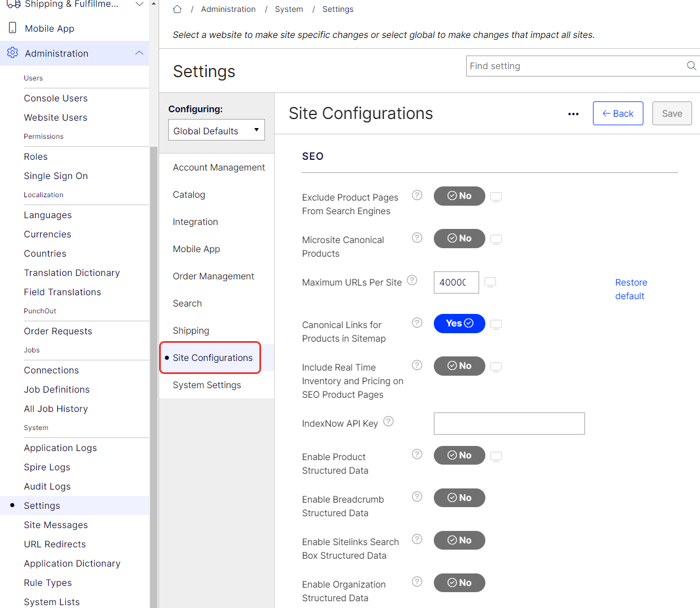Select Search settings category
Image resolution: width=700 pixels, height=608 pixels.
[x=187, y=303]
